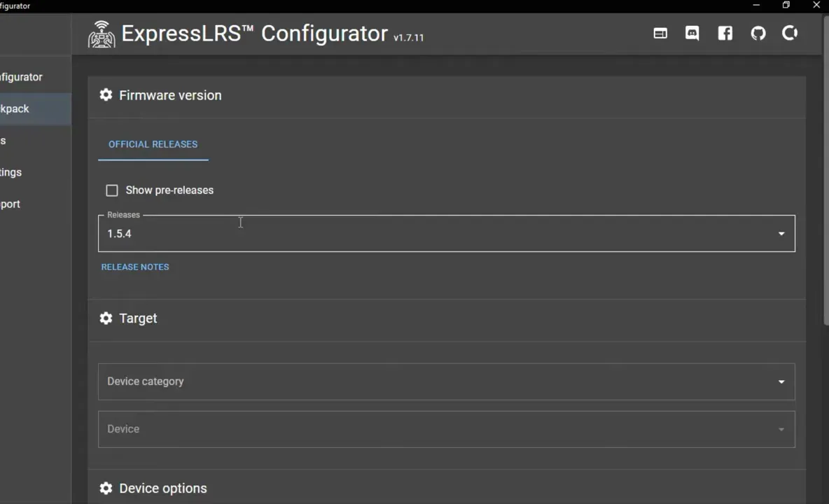
Task: Open the Release Notes link
Action: [135, 267]
